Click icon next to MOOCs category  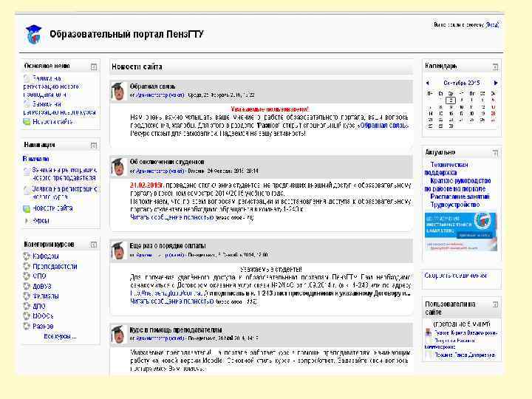27,316
